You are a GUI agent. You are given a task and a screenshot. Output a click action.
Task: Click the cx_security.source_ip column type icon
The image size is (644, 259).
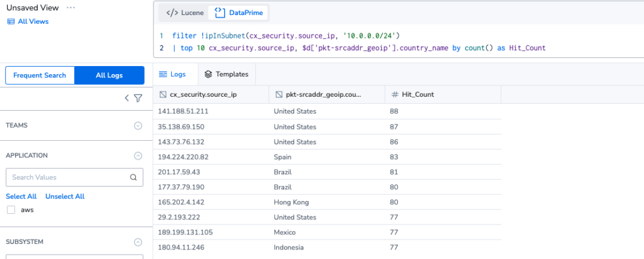click(x=163, y=94)
